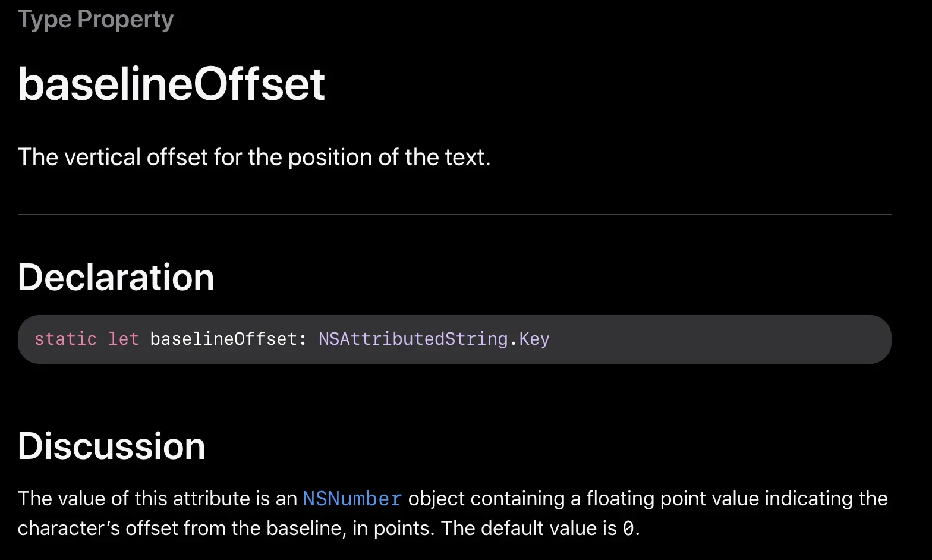The width and height of the screenshot is (932, 560).
Task: Click the horizontal divider below the summary
Action: point(455,214)
